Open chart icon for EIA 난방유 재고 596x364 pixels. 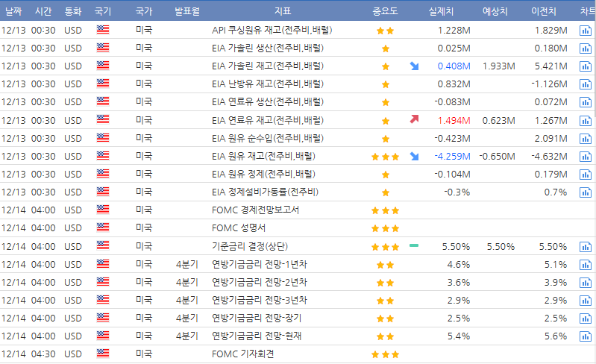coord(586,84)
